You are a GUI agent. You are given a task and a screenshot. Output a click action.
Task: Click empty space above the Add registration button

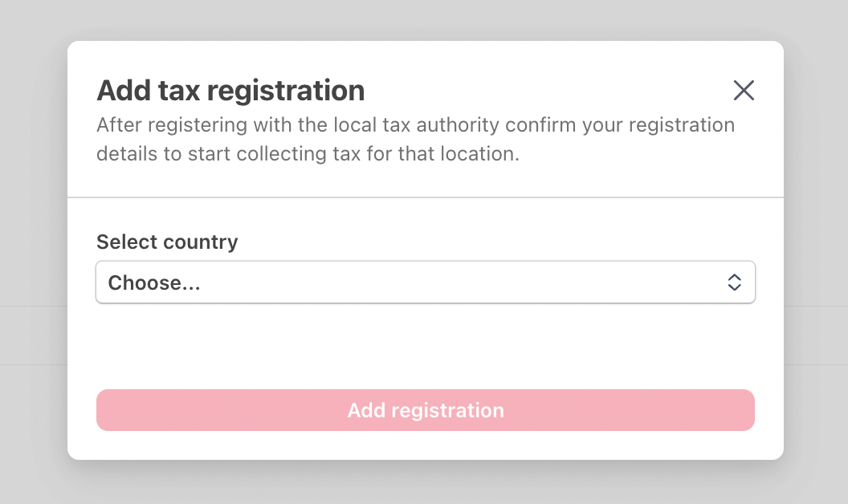(x=425, y=347)
